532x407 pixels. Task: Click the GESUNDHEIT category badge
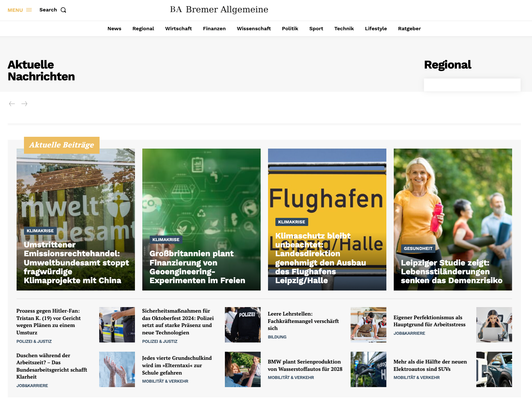coord(418,248)
